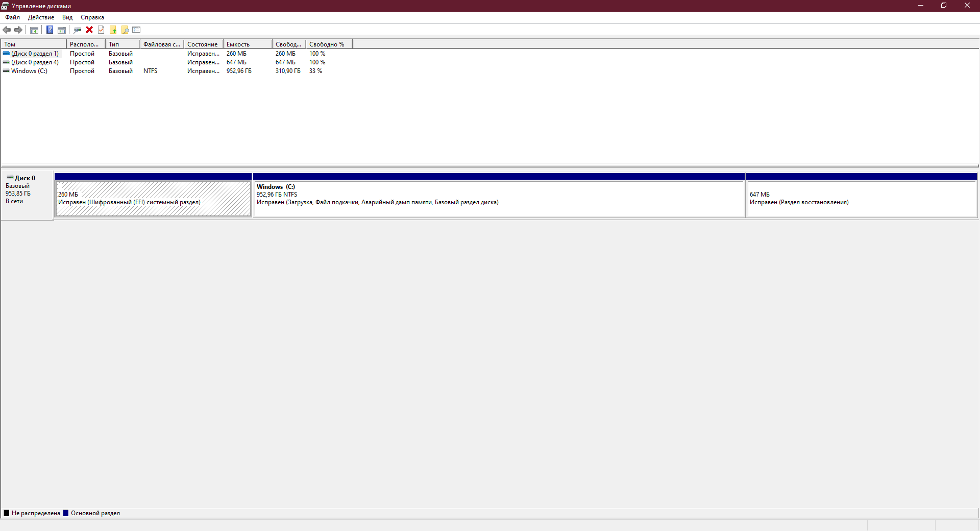The height and width of the screenshot is (531, 980).
Task: Sort by the Тип column header
Action: [x=122, y=44]
